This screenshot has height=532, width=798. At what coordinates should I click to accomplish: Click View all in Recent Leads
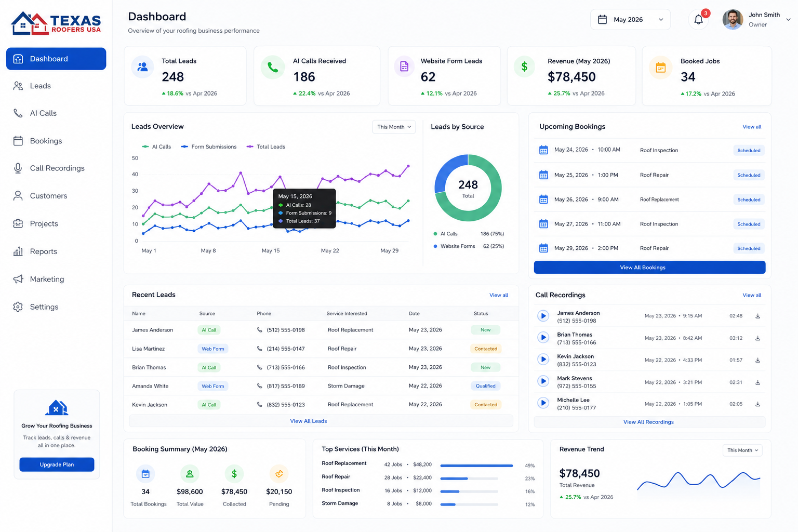(499, 295)
